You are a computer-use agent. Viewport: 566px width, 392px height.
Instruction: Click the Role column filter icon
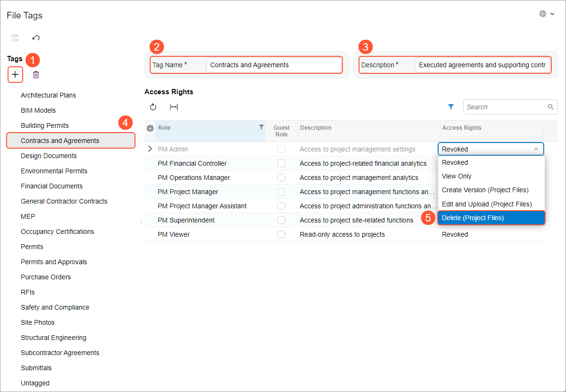pyautogui.click(x=261, y=127)
